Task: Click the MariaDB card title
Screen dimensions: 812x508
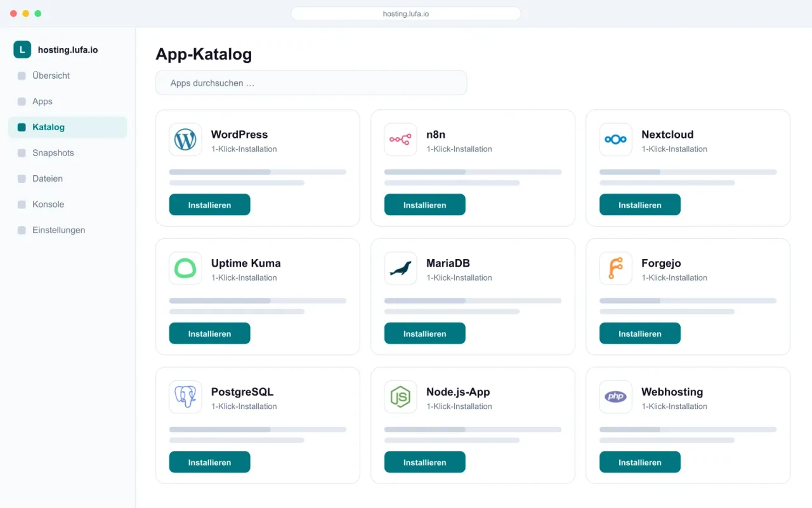Action: (x=448, y=263)
